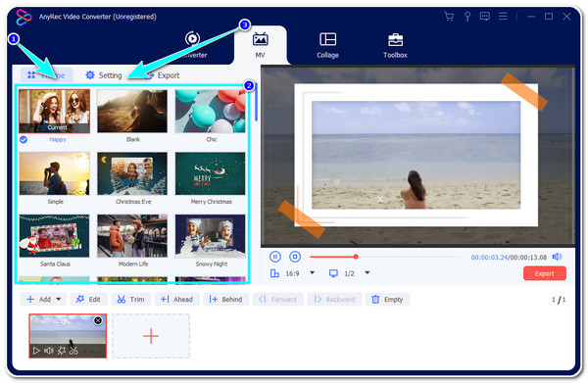Viewport: 588px width, 383px height.
Task: Stop the preview playback
Action: pyautogui.click(x=295, y=257)
